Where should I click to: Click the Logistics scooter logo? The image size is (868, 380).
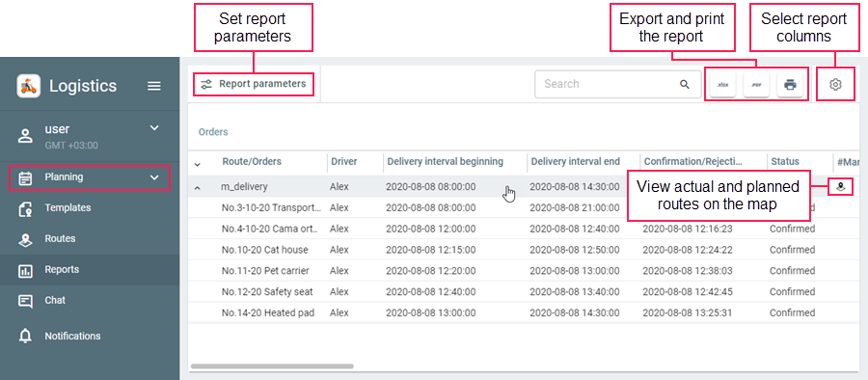point(28,86)
